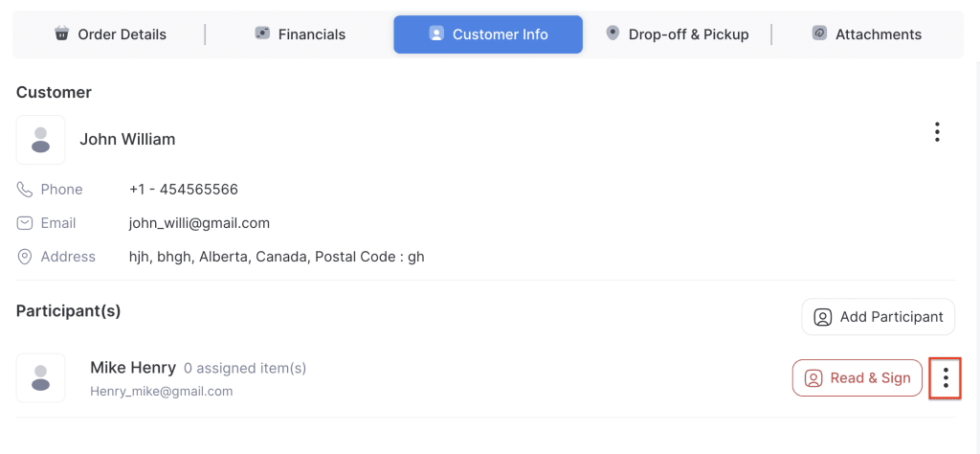
Task: Click Mike Henry's avatar picture
Action: point(40,377)
